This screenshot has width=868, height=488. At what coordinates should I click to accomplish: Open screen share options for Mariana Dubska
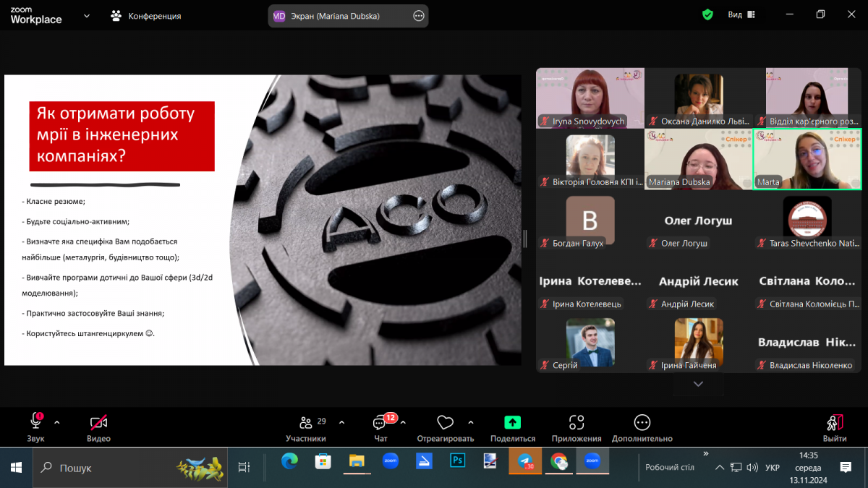[x=418, y=16]
